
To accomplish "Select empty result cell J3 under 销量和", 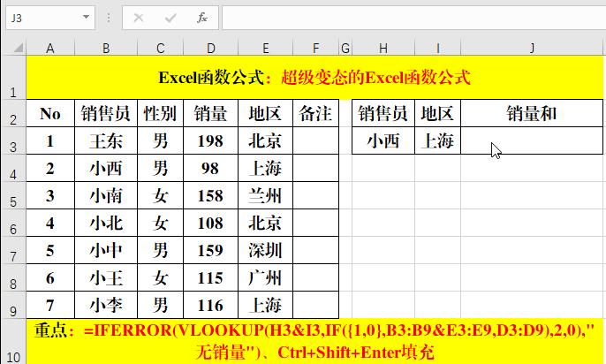I will pyautogui.click(x=532, y=140).
